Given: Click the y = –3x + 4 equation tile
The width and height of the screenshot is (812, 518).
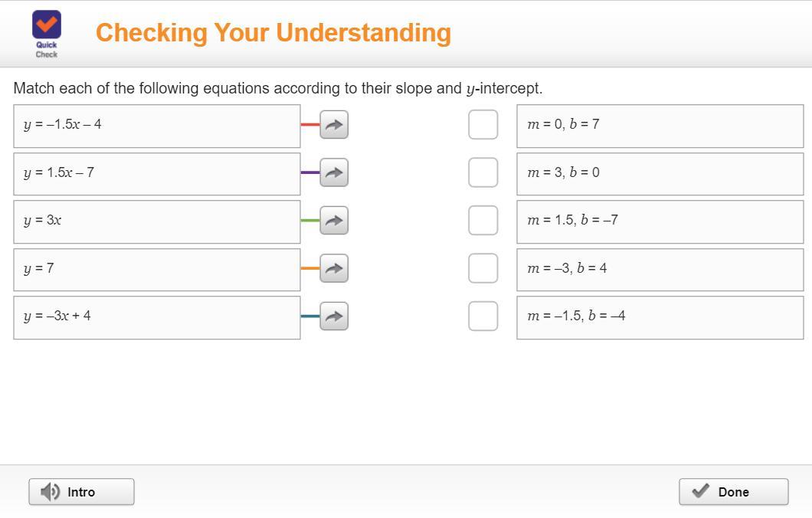Looking at the screenshot, I should pos(156,317).
